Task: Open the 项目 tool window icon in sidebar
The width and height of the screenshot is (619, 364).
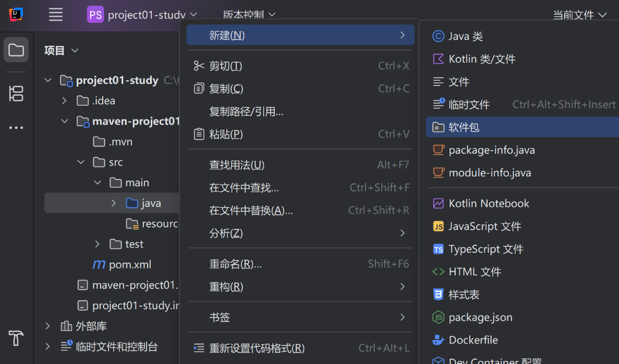Action: coord(16,50)
